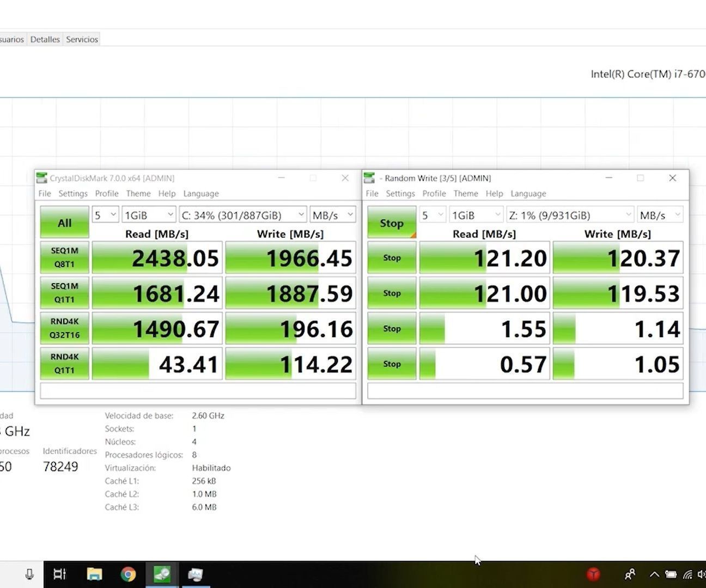Viewport: 706px width, 588px height.
Task: Click the red icon in the system tray
Action: click(593, 574)
